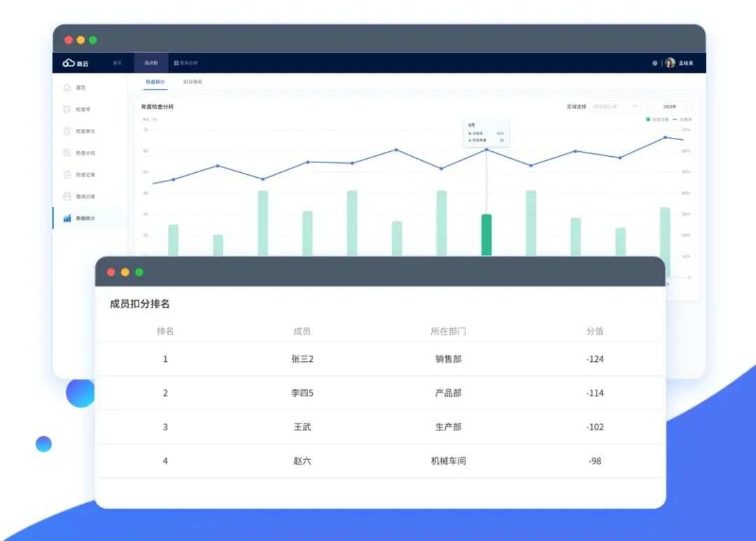
Task: Open 检查计划 sidebar icon
Action: [67, 153]
